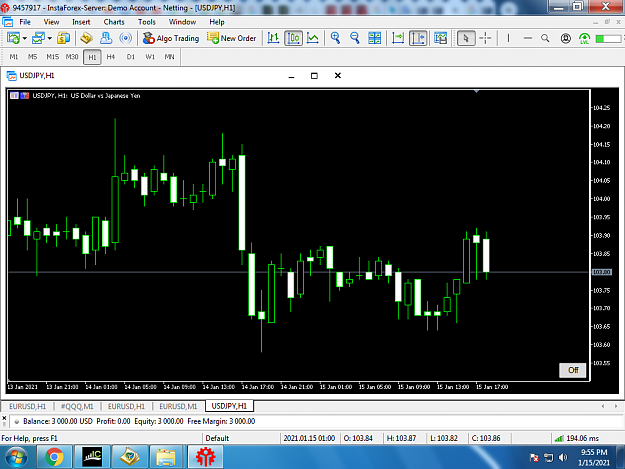Screen dimensions: 625x469
Task: Select the H4 timeframe
Action: (x=111, y=57)
